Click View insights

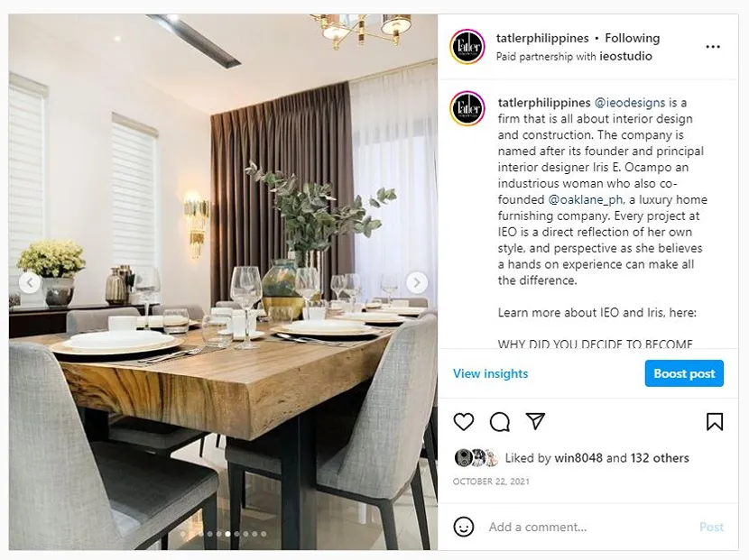coord(490,373)
